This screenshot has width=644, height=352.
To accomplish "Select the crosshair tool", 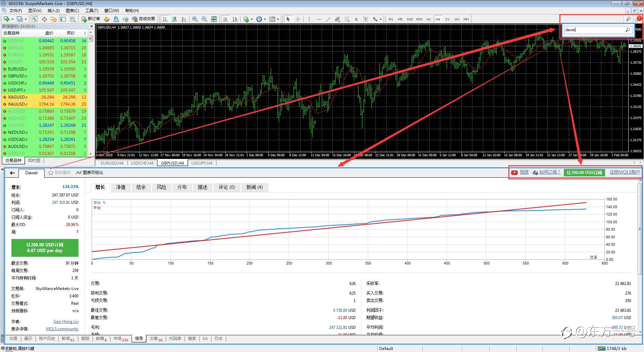I will pyautogui.click(x=298, y=19).
